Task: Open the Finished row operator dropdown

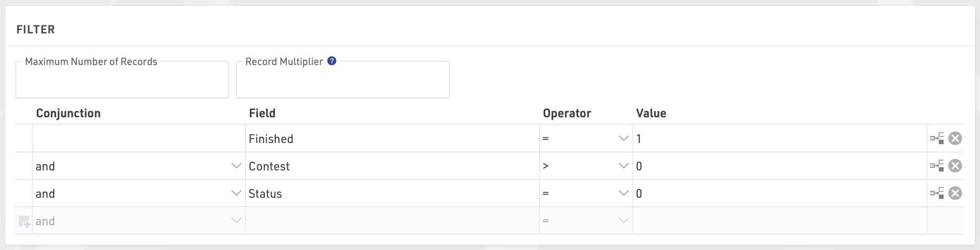Action: [623, 138]
